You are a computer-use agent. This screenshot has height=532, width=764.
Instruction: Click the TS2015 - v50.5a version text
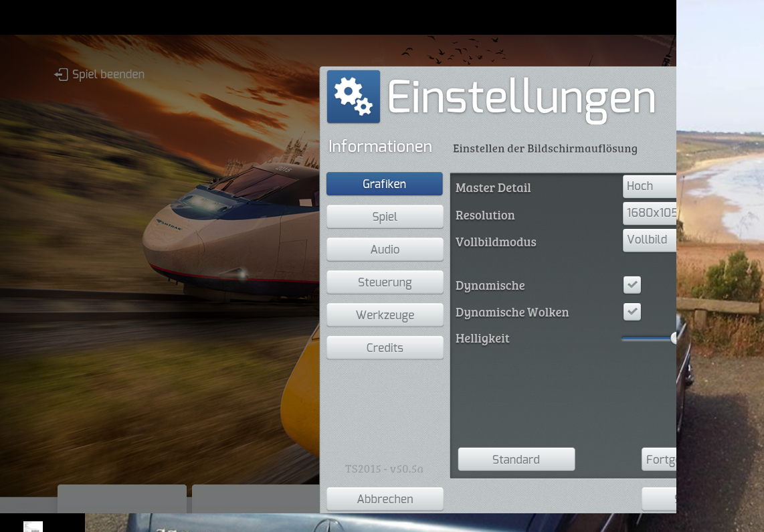click(384, 468)
